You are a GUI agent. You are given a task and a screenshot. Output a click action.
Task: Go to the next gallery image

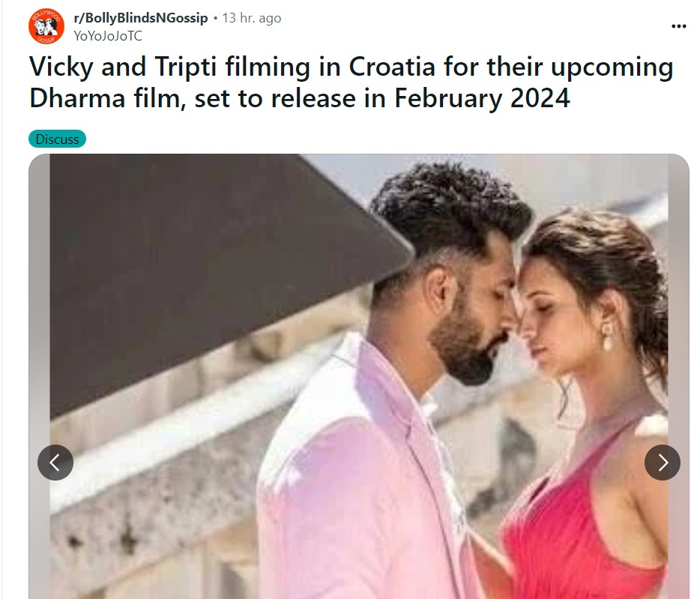click(662, 463)
